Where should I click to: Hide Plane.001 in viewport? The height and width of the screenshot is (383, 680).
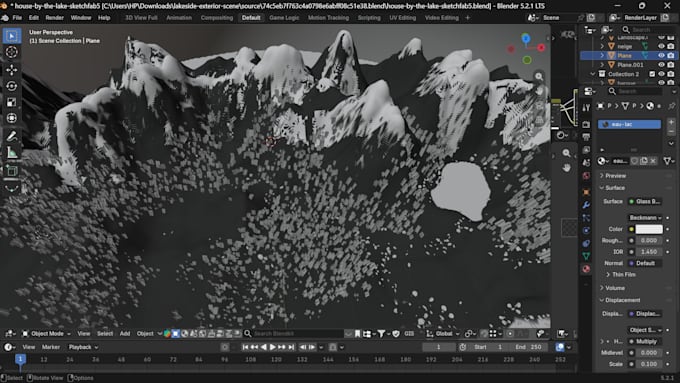[661, 65]
